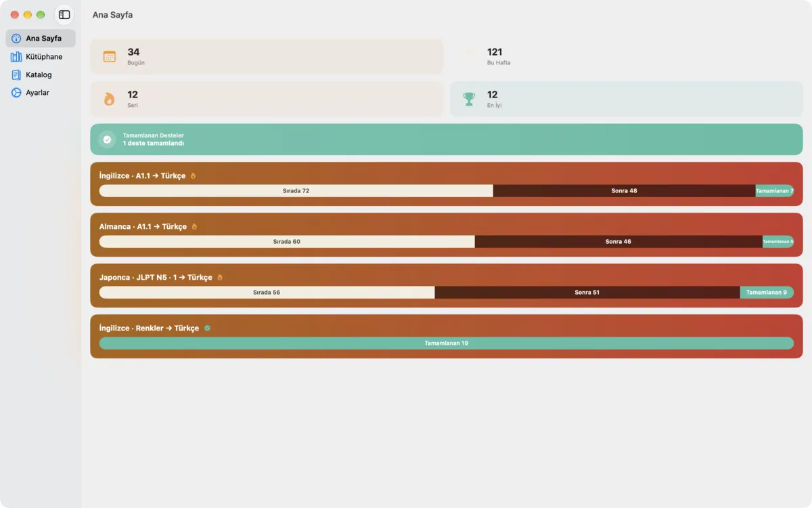Image resolution: width=812 pixels, height=508 pixels.
Task: Click the '1 deste tamamlandı' text
Action: [x=154, y=144]
